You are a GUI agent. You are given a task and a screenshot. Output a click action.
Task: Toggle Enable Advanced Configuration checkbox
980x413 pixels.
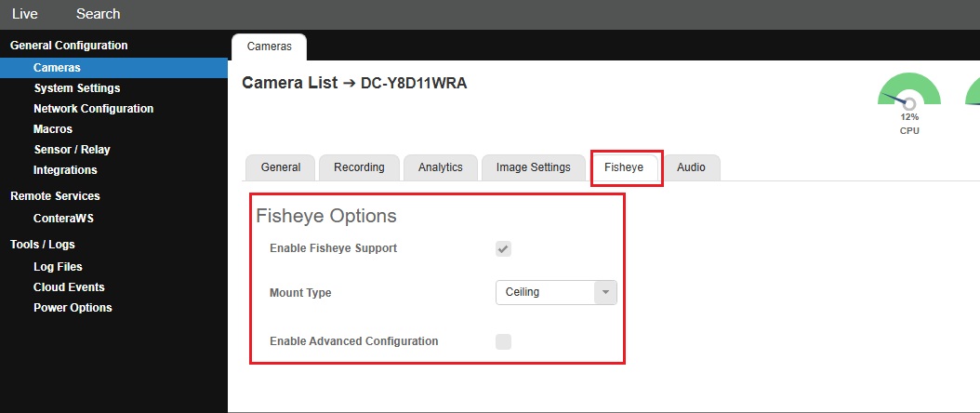[503, 341]
